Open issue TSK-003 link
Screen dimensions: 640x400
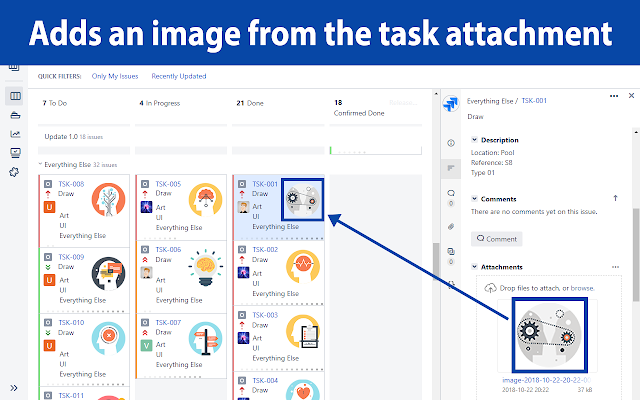pyautogui.click(x=265, y=315)
